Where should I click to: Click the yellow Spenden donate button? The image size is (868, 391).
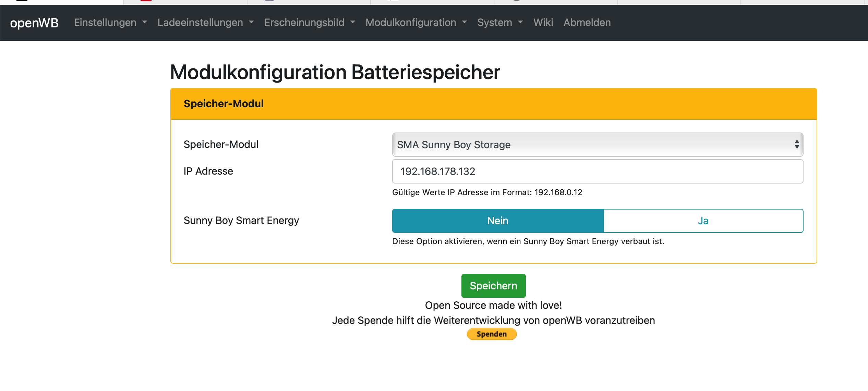[x=492, y=334]
